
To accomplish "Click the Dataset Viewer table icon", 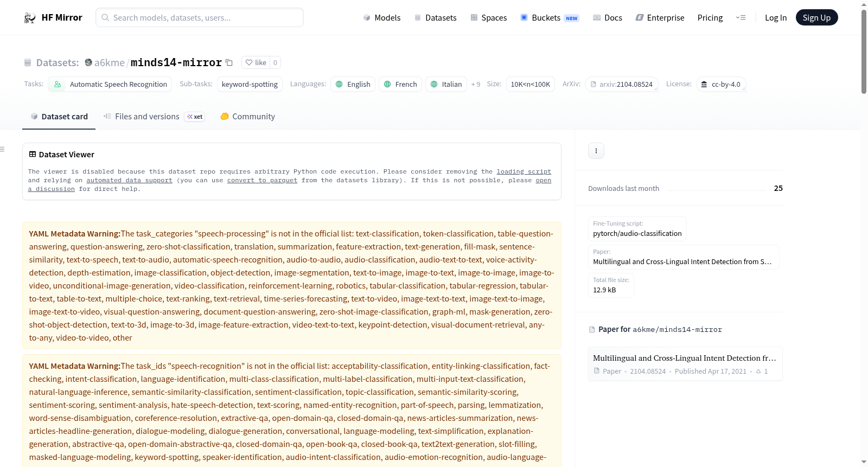I will [33, 154].
